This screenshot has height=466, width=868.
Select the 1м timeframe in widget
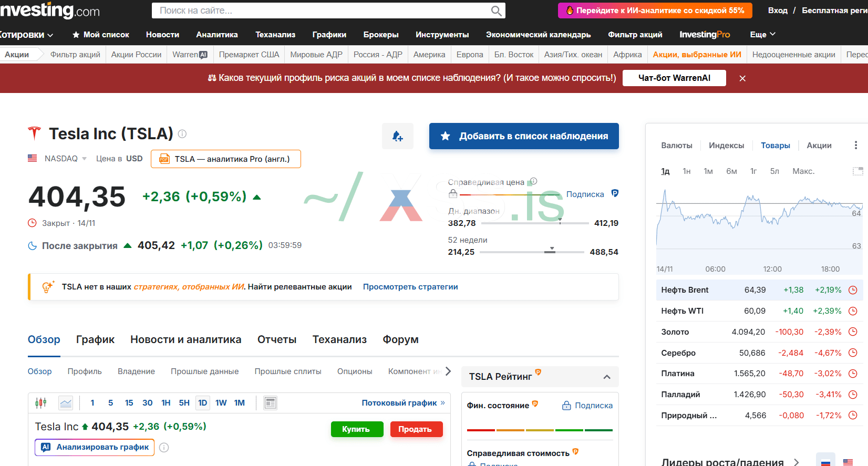708,171
